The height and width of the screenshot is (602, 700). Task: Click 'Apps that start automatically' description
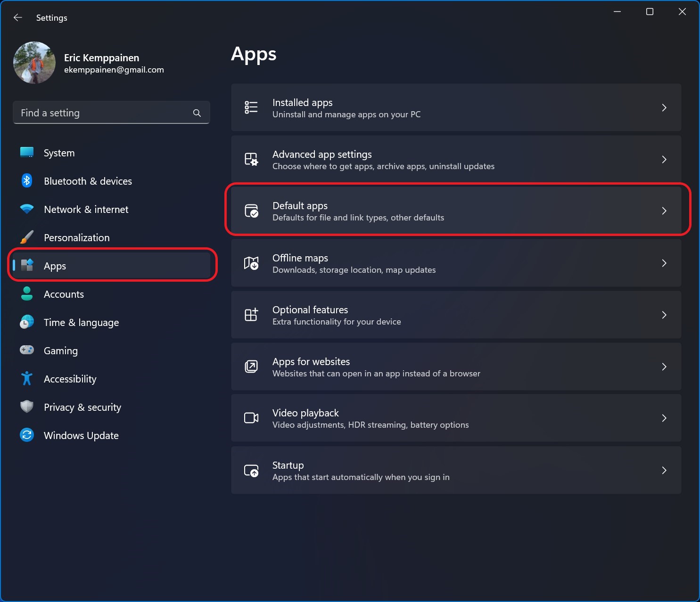(361, 477)
